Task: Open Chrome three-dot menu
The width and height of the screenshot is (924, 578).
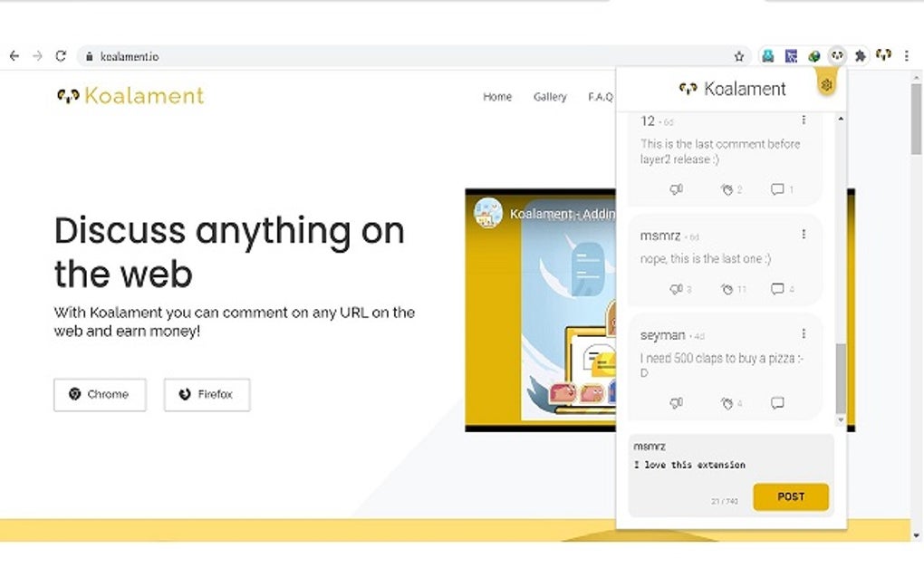Action: pyautogui.click(x=907, y=56)
